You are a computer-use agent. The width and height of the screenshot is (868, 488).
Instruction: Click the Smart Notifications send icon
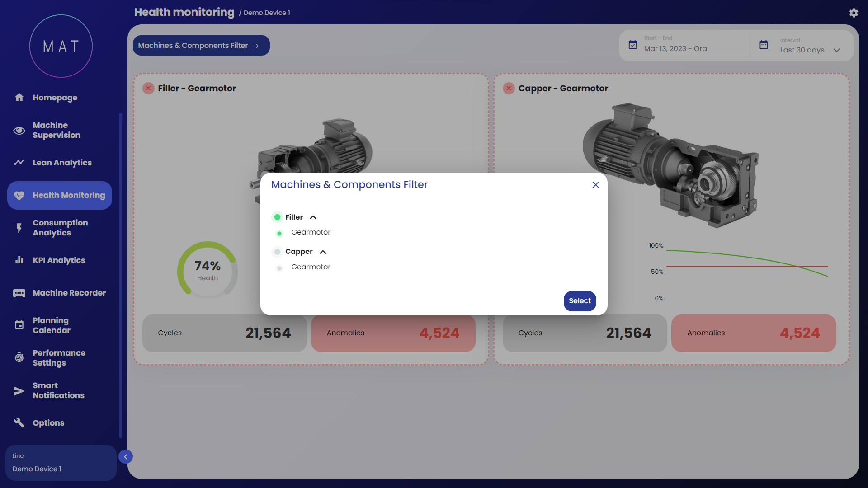19,391
